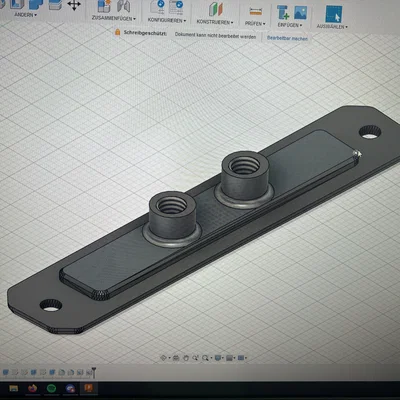
Task: Click the Insert Derive icon above Einfügen
Action: (x=283, y=12)
